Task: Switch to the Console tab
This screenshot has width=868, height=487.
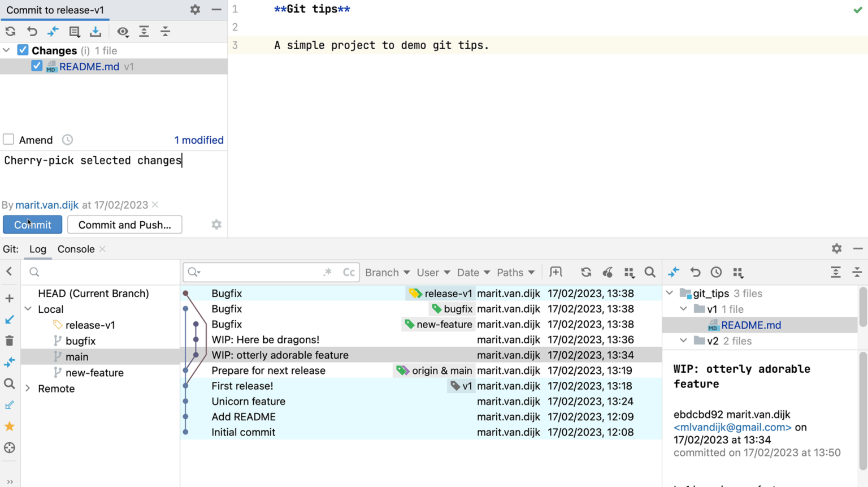Action: pos(76,249)
